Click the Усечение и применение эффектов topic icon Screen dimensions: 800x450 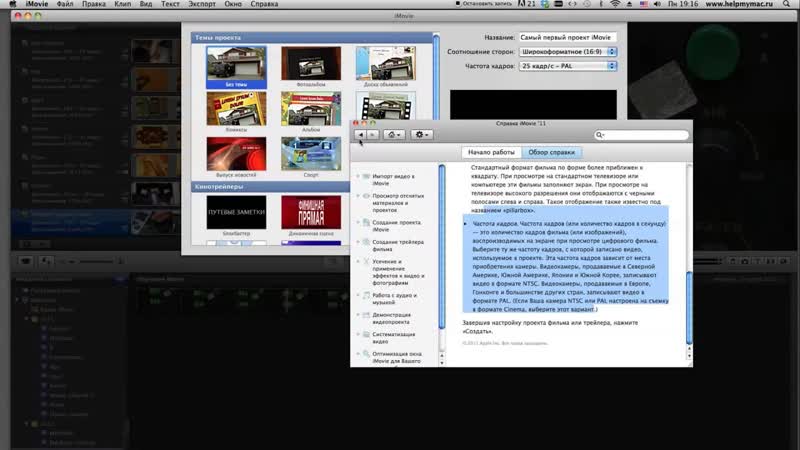point(366,261)
